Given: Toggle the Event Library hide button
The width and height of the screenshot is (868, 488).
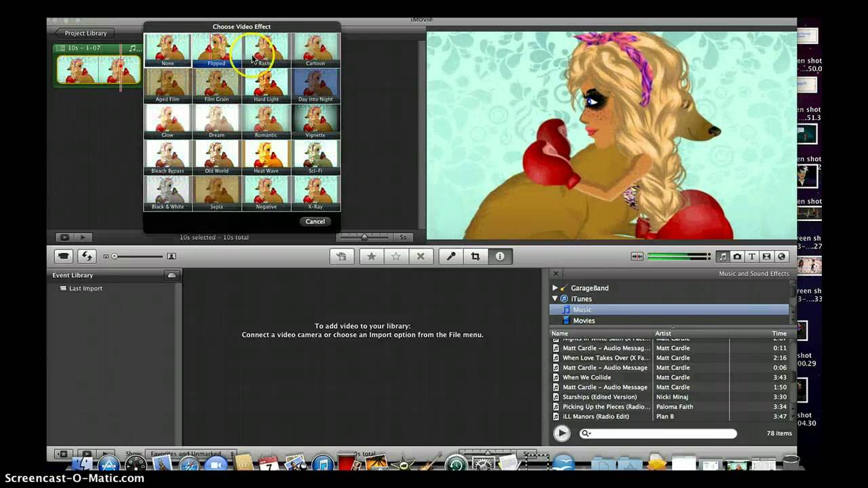Looking at the screenshot, I should (x=172, y=275).
